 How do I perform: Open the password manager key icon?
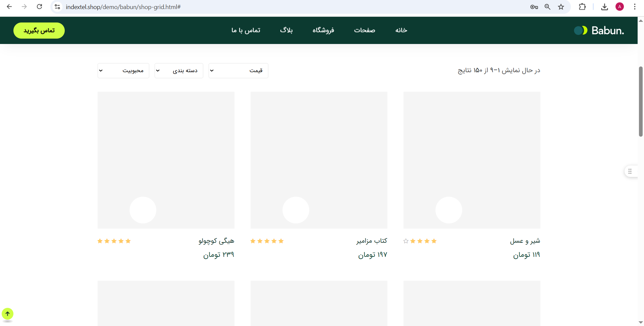tap(534, 7)
